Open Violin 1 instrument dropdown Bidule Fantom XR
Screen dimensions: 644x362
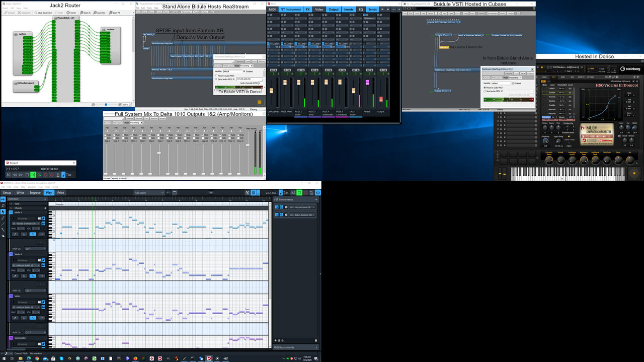click(26, 223)
